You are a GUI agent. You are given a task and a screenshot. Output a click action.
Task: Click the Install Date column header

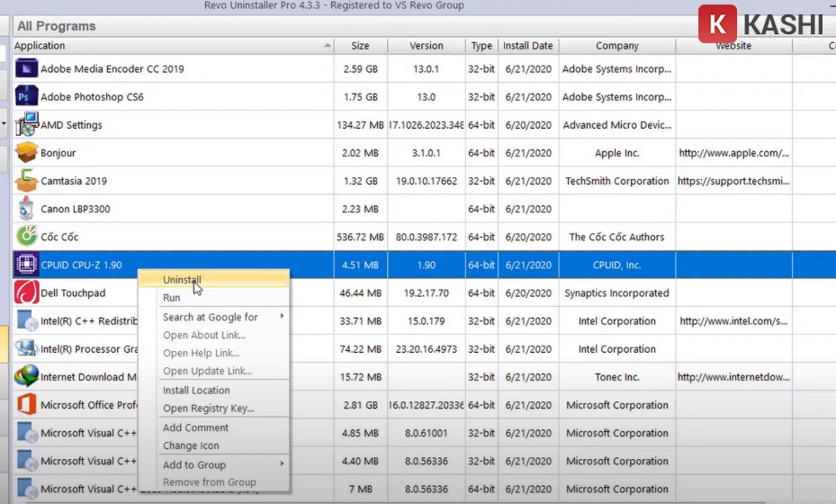[527, 46]
